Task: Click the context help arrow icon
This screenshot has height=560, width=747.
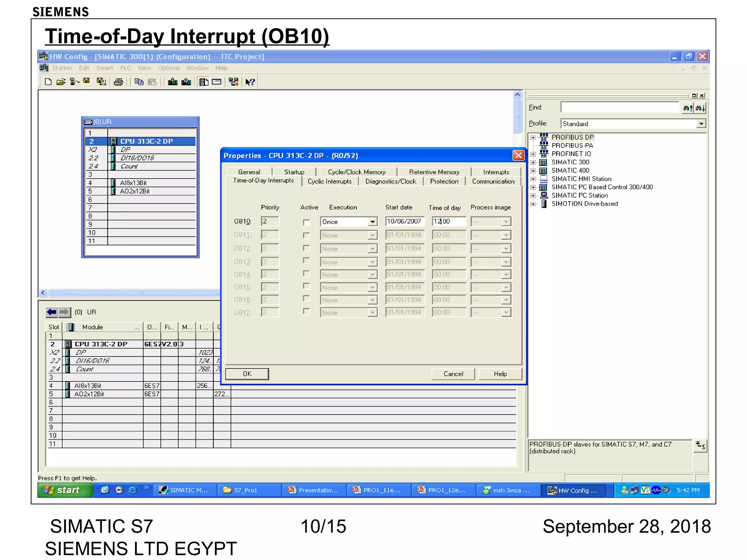Action: point(250,82)
